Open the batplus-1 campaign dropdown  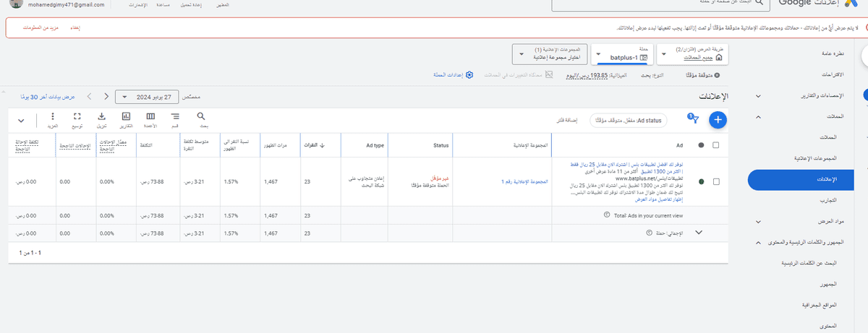(622, 56)
